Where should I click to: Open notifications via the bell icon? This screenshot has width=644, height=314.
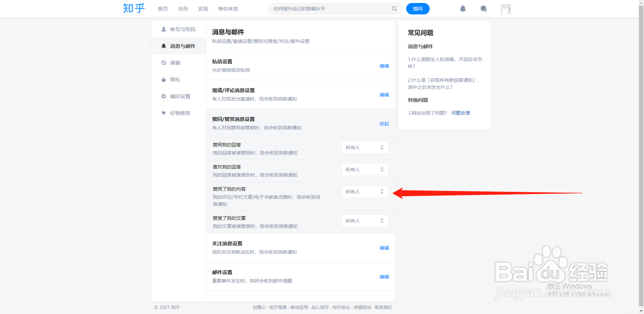(463, 9)
